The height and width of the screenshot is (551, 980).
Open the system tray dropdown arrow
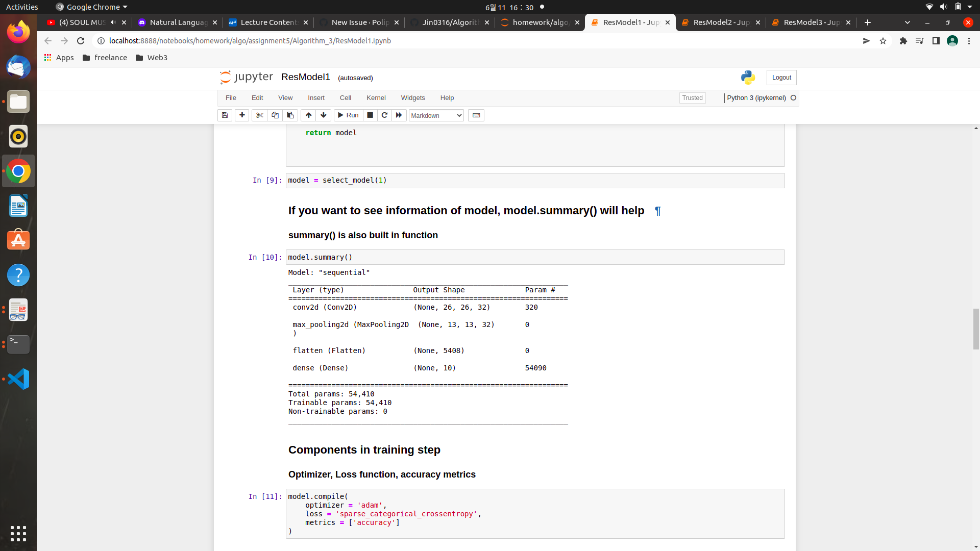coord(970,7)
